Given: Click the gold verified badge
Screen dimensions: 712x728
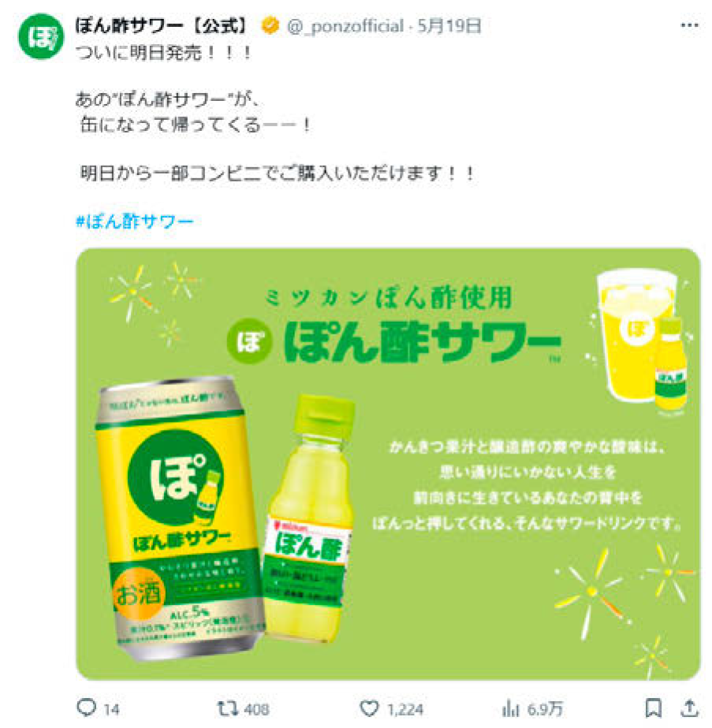Looking at the screenshot, I should coord(270,25).
